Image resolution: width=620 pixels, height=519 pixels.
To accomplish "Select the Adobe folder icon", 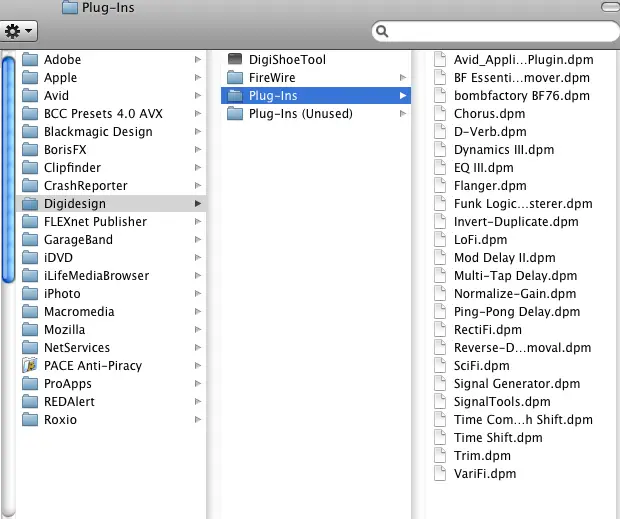I will [30, 59].
